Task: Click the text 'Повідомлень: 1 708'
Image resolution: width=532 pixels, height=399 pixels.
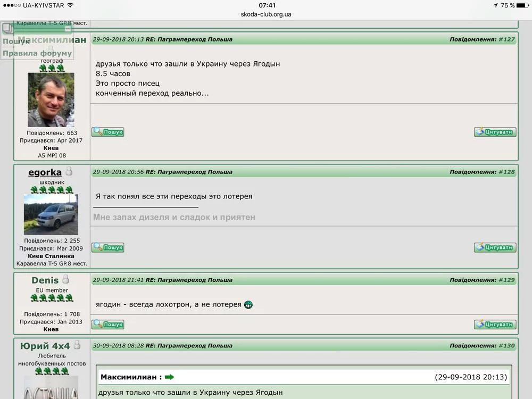Action: (x=52, y=314)
